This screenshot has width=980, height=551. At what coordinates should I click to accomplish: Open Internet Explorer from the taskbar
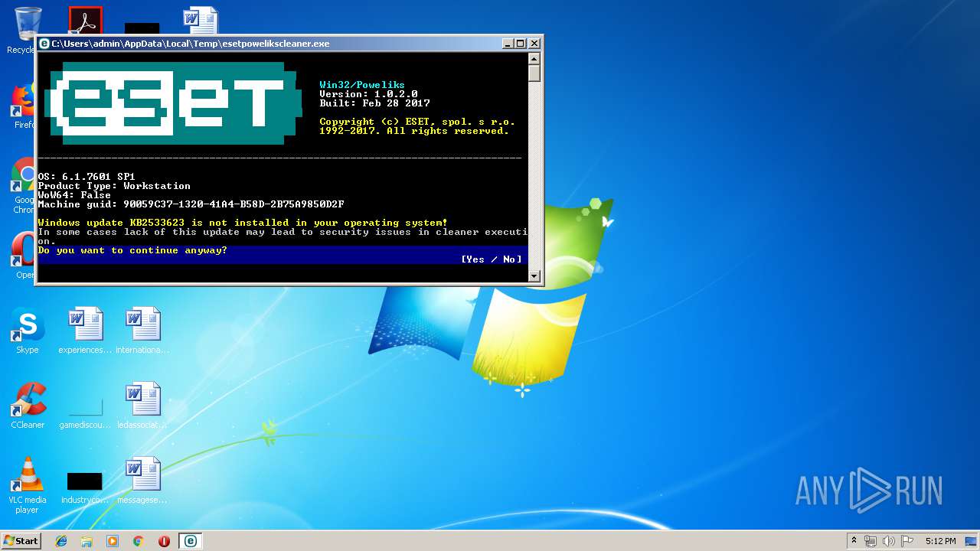pos(61,541)
